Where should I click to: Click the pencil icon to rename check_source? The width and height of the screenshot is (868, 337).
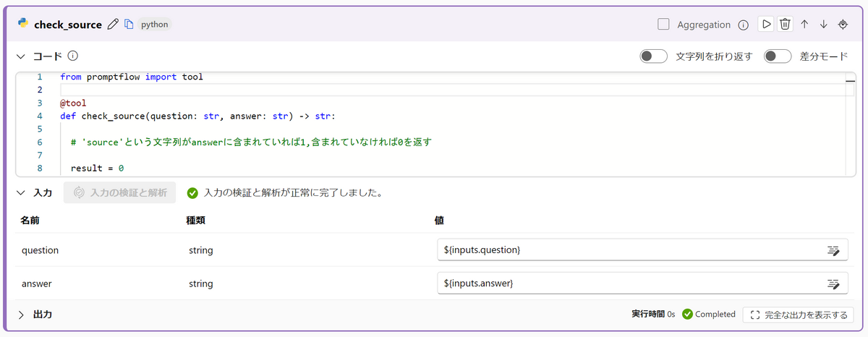pyautogui.click(x=112, y=25)
